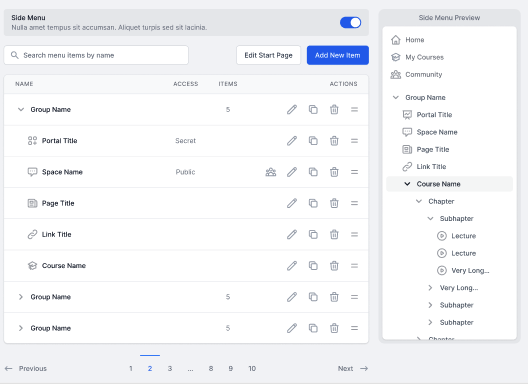Screen dimensions: 528x384
Task: Select page 10 in pagination
Action: 252,369
